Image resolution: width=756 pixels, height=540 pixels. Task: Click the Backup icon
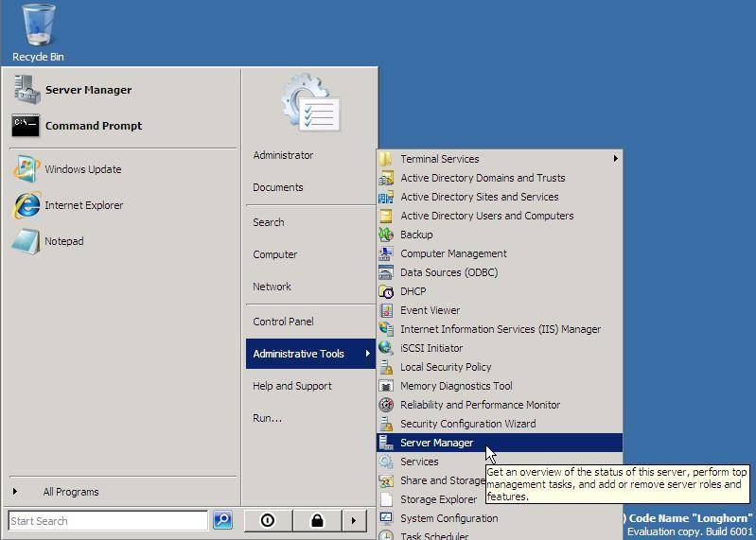click(386, 235)
